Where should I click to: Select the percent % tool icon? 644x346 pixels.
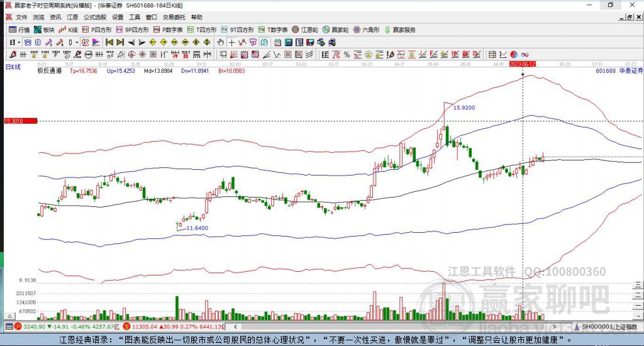pos(347,54)
